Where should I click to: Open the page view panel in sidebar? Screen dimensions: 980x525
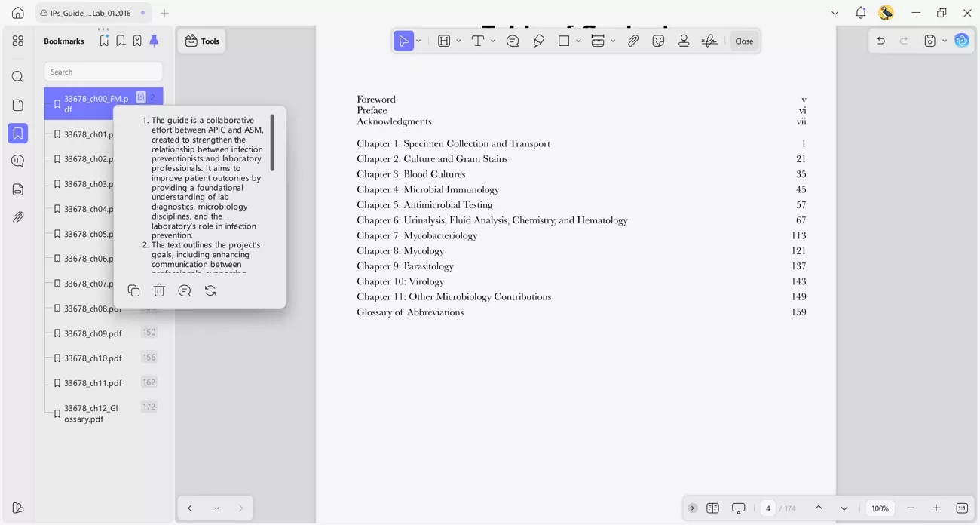pyautogui.click(x=18, y=105)
